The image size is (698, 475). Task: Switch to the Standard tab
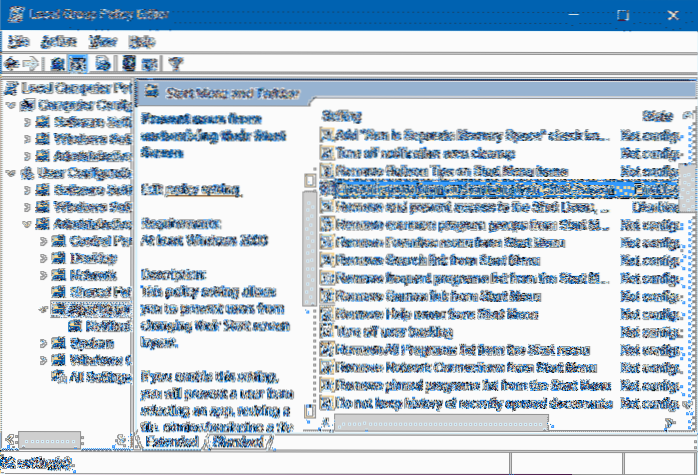coord(236,440)
